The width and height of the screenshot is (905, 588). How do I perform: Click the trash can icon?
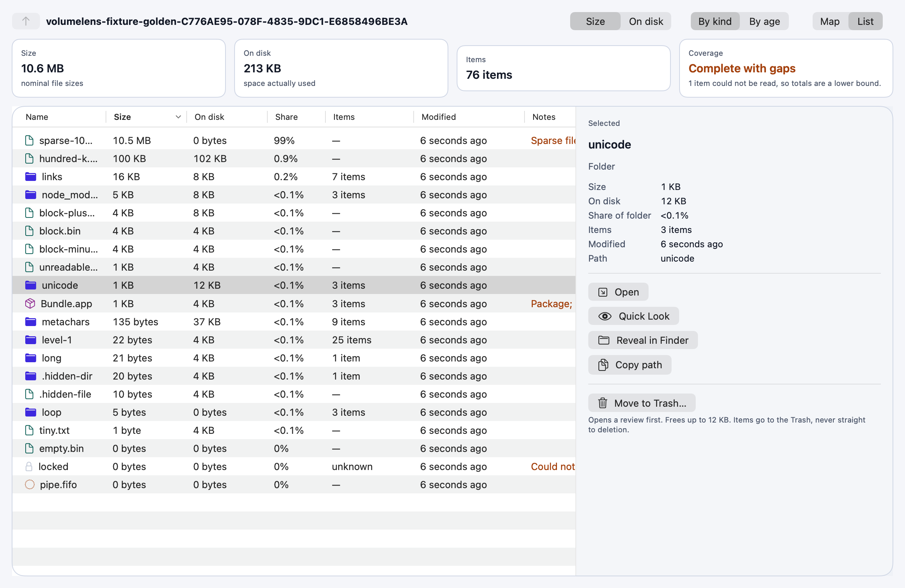click(603, 403)
